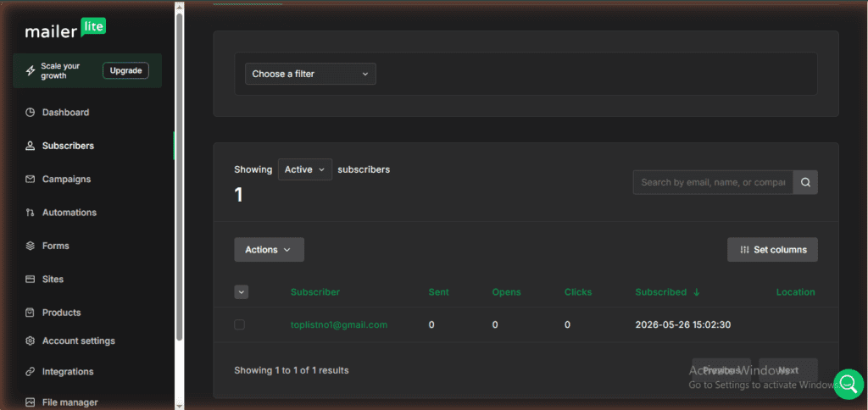Open the File manager

(x=70, y=402)
